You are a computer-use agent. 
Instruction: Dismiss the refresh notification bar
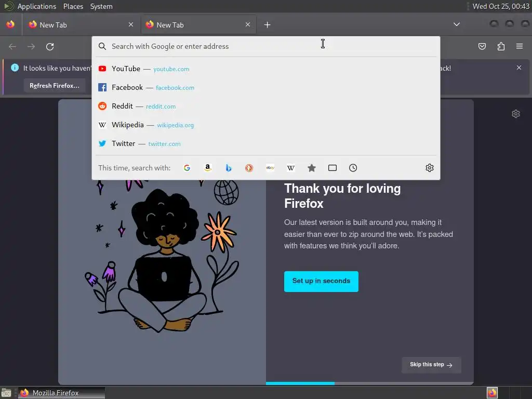pyautogui.click(x=519, y=68)
